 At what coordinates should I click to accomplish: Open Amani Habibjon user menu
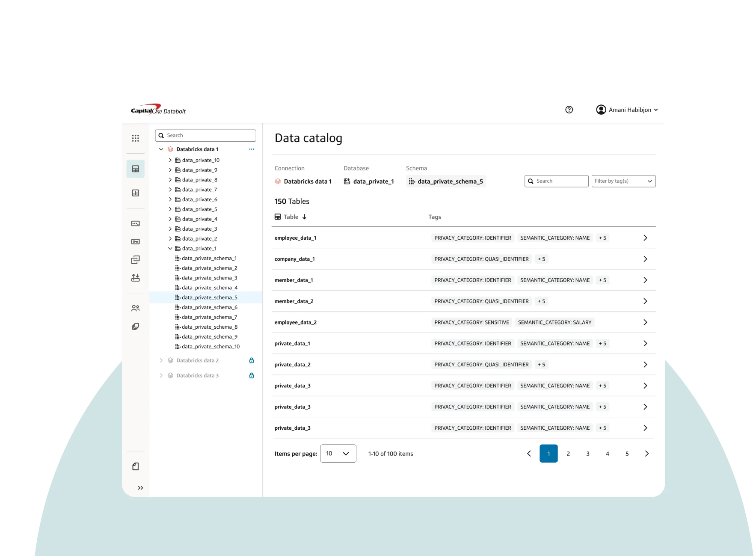pos(627,110)
